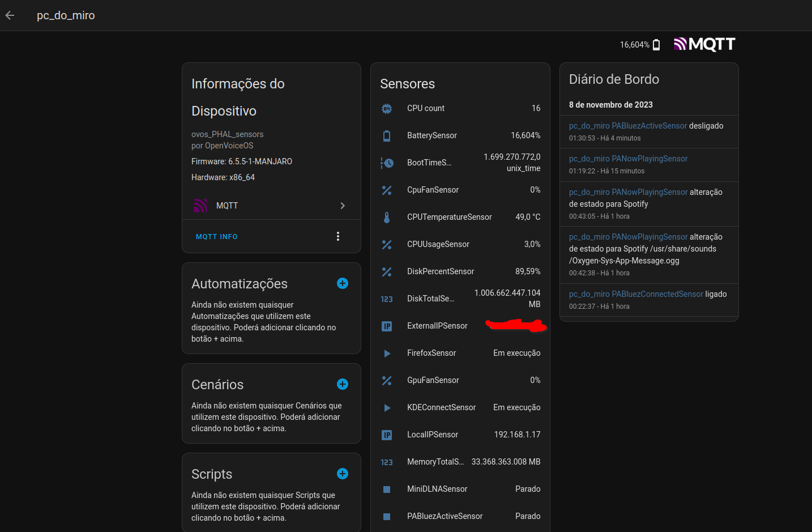
Task: Open the PABluezConnectedSensor logbook entry link
Action: (x=636, y=294)
